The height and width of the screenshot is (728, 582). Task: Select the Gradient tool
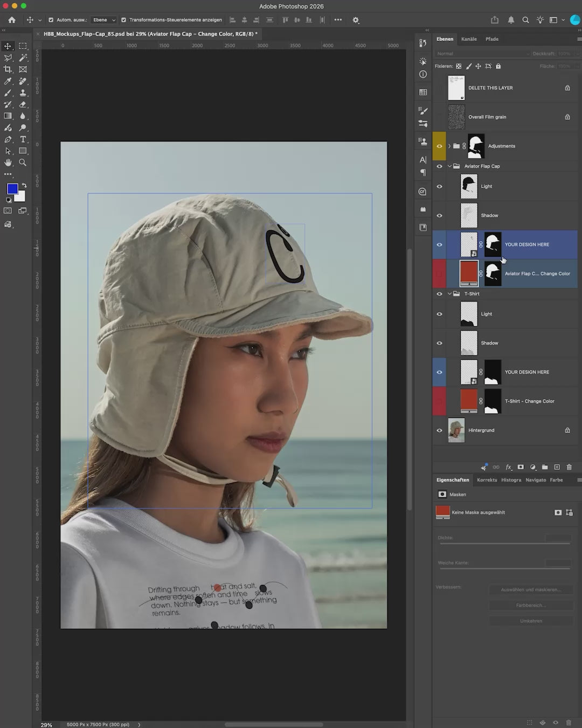click(x=8, y=116)
